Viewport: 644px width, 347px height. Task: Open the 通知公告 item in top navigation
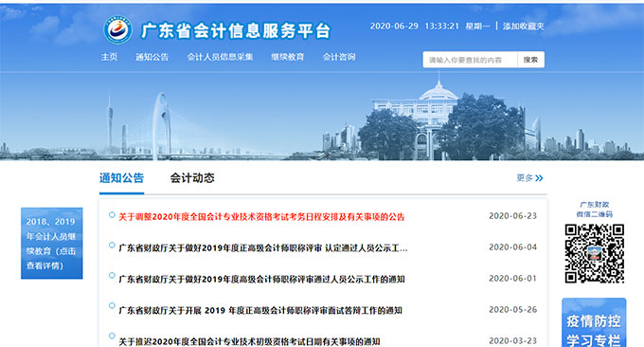(152, 57)
